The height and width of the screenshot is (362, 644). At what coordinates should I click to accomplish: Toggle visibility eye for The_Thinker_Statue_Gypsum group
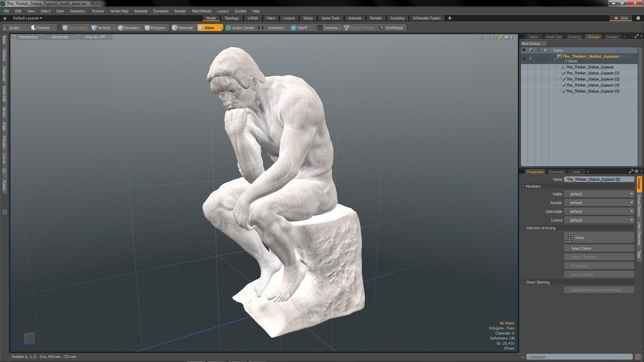(524, 59)
